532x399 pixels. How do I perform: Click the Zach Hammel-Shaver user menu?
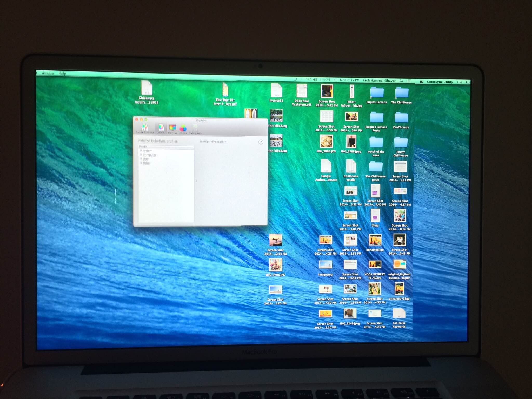point(379,81)
